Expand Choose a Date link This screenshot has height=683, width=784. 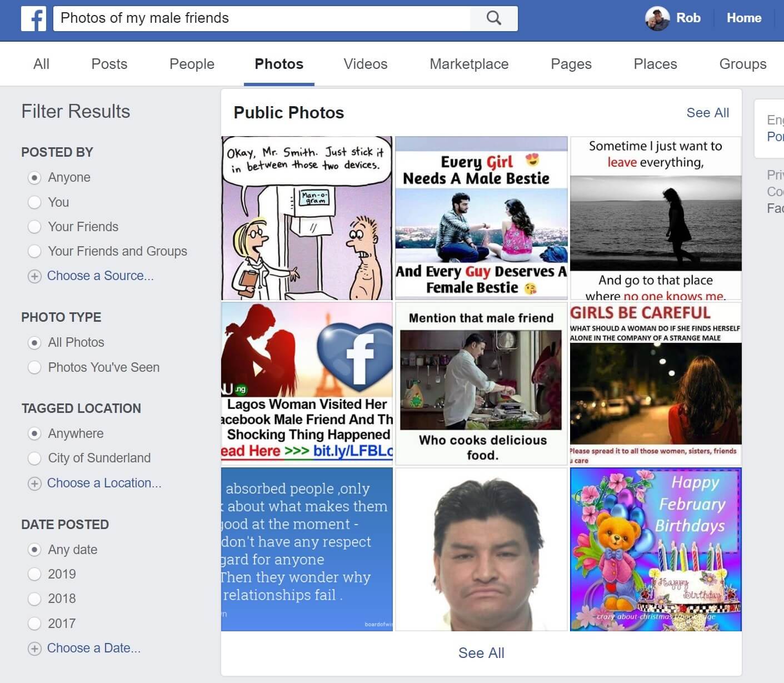[94, 648]
